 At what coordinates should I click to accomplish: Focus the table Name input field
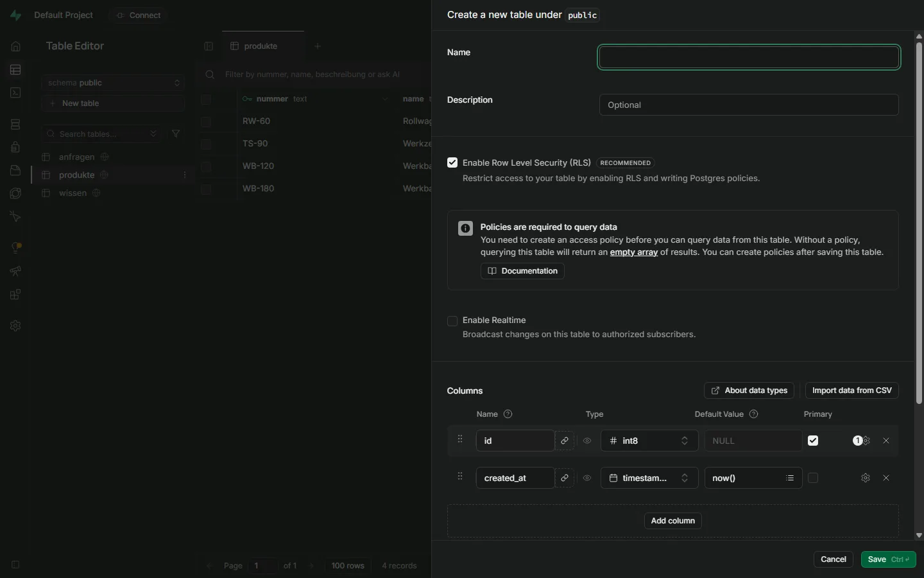749,57
